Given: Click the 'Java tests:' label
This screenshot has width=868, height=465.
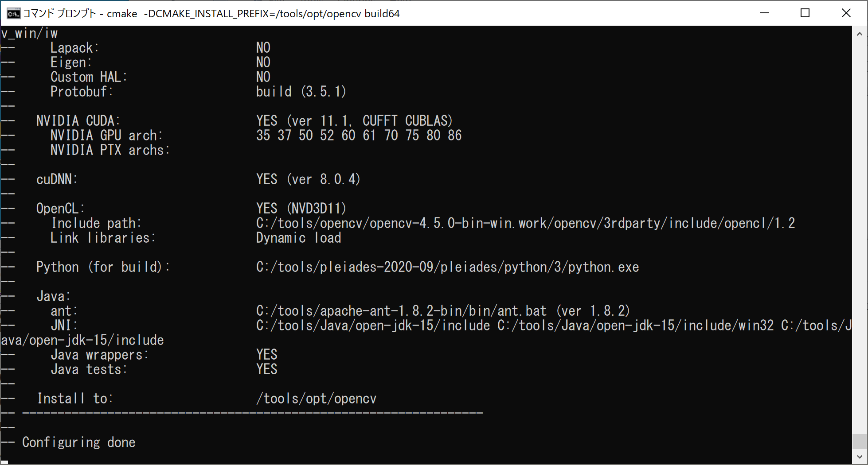Looking at the screenshot, I should point(89,369).
